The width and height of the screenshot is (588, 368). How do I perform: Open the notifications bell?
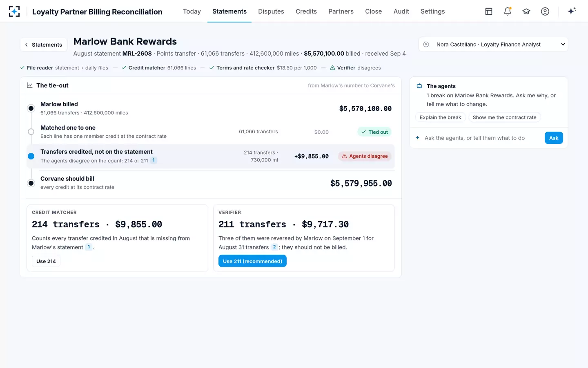(x=508, y=11)
